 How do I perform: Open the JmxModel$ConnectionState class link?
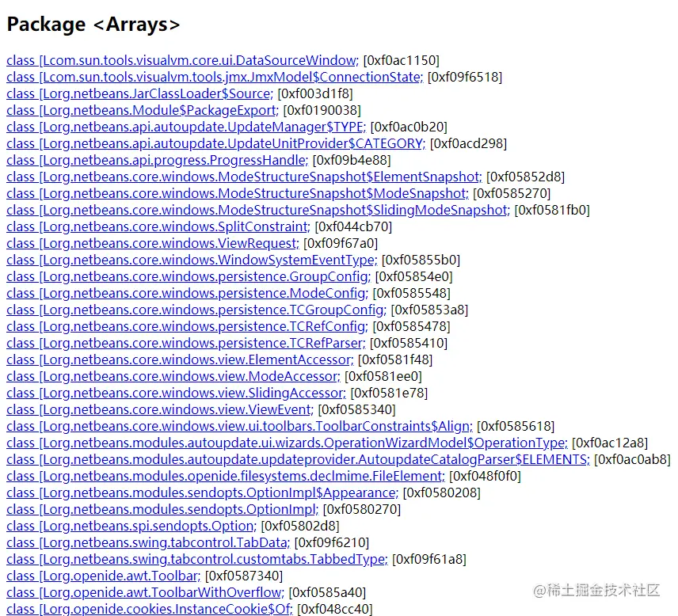[215, 77]
